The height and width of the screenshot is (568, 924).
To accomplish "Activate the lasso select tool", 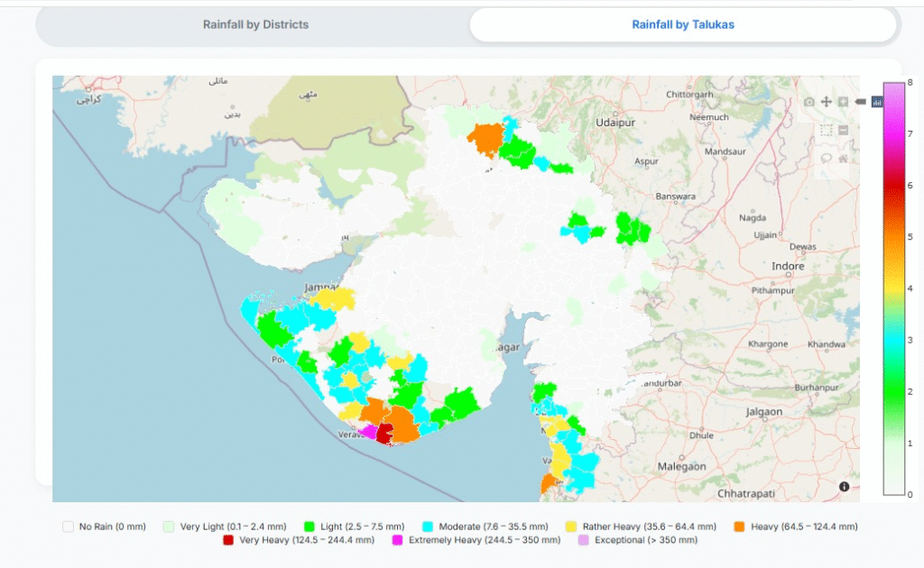I will coord(827,158).
